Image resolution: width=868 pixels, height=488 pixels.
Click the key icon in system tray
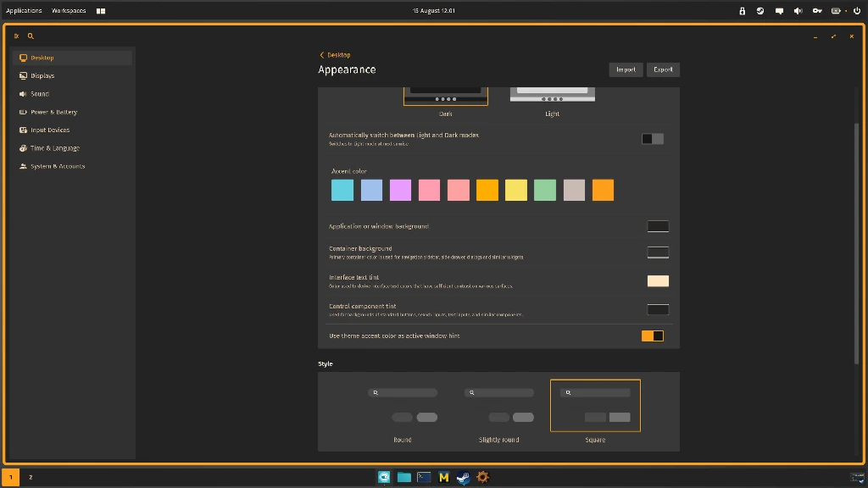click(817, 10)
